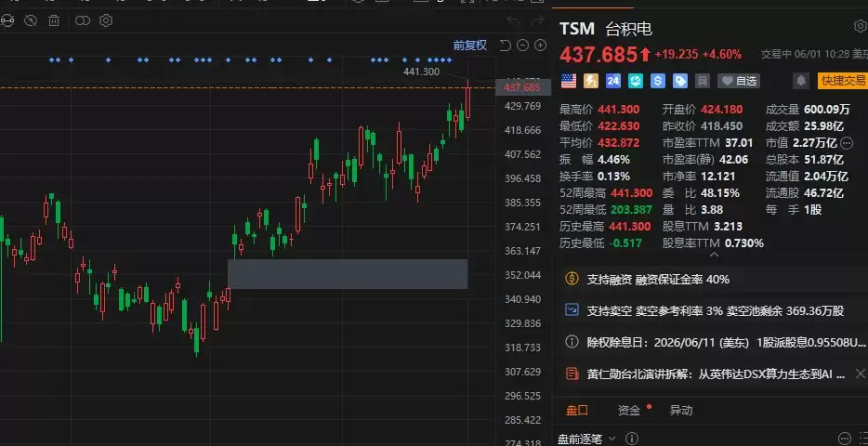The image size is (868, 446).
Task: Click the 441.300 high price chart annotation
Action: pyautogui.click(x=421, y=72)
